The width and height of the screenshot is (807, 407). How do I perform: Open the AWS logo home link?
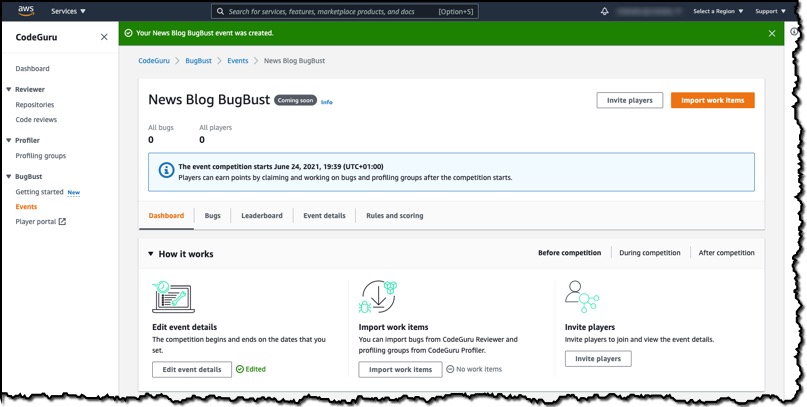click(x=26, y=10)
